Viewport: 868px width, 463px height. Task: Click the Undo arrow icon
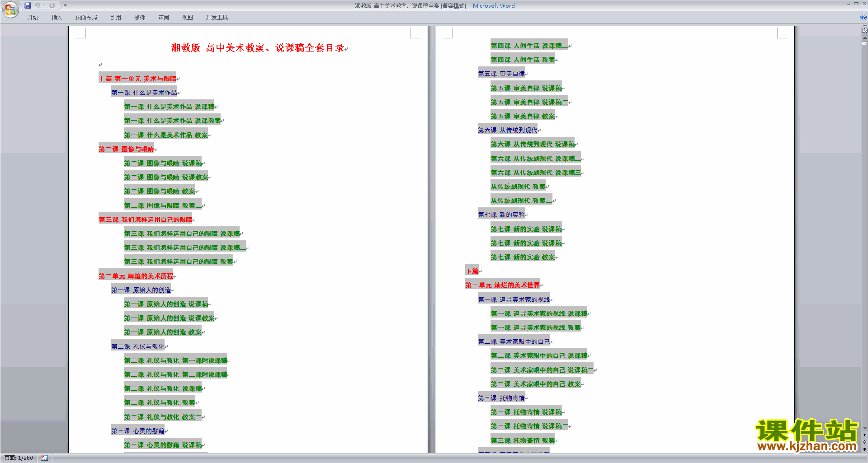pos(38,5)
